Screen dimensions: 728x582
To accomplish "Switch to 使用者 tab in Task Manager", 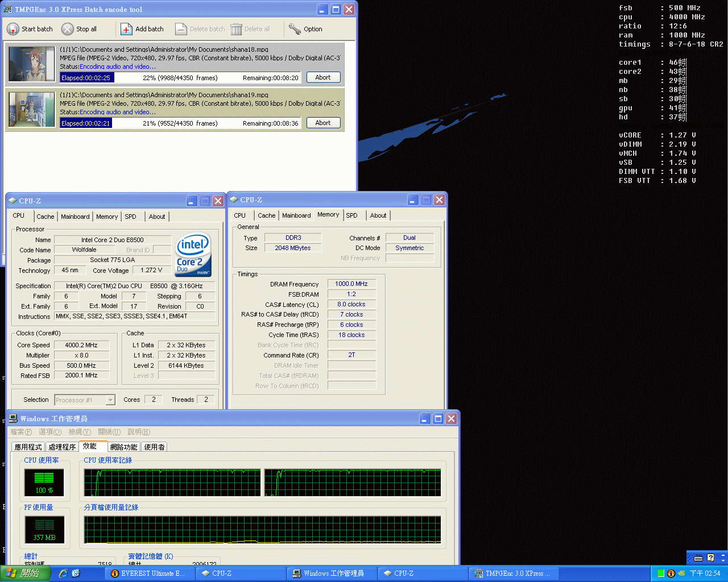I will point(155,447).
